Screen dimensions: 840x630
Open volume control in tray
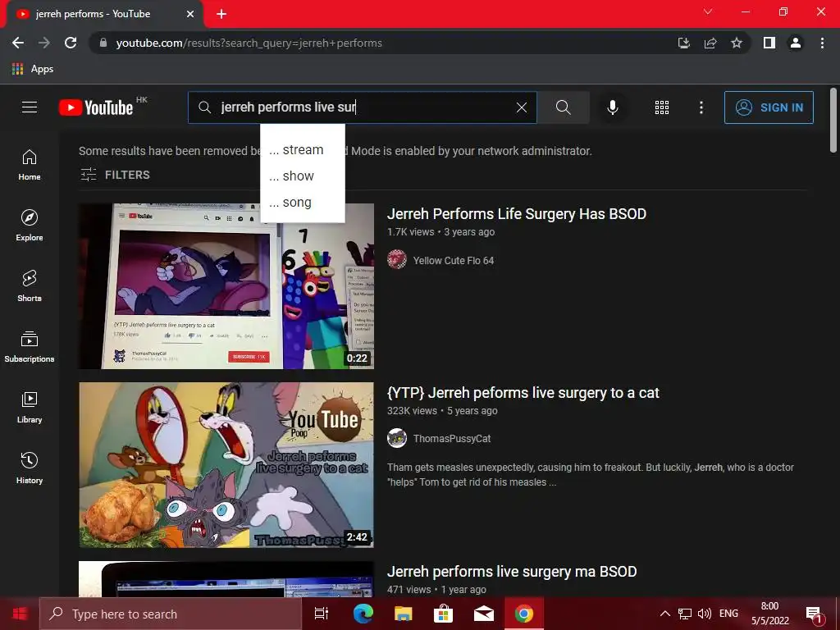click(x=705, y=614)
